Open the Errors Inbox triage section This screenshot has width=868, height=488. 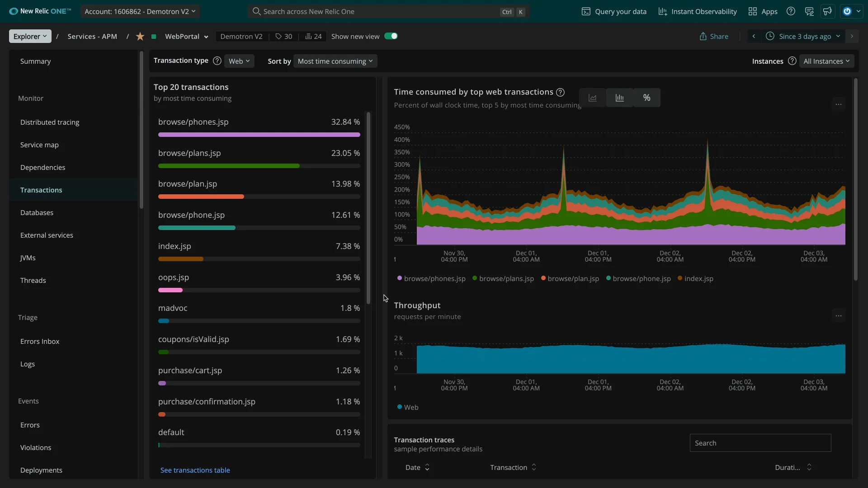click(39, 341)
